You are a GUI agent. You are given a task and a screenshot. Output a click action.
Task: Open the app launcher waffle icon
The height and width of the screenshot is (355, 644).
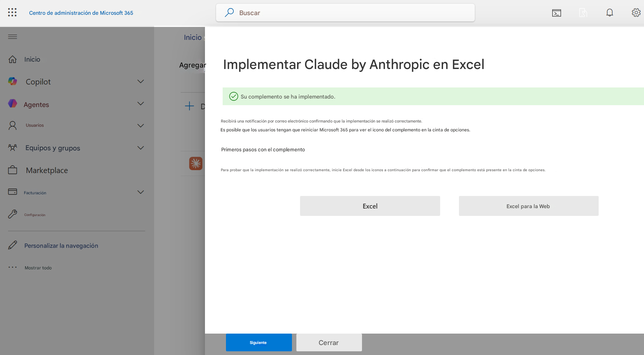coord(12,13)
